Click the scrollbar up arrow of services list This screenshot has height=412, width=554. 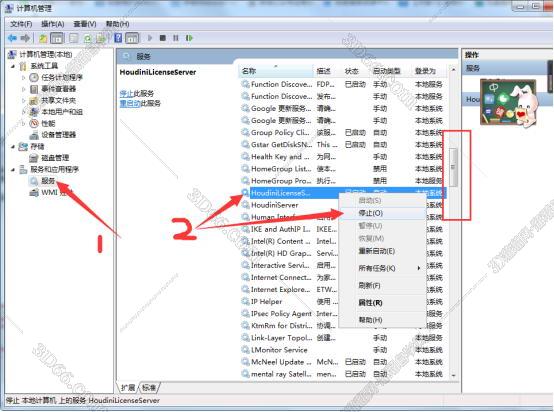[x=453, y=70]
